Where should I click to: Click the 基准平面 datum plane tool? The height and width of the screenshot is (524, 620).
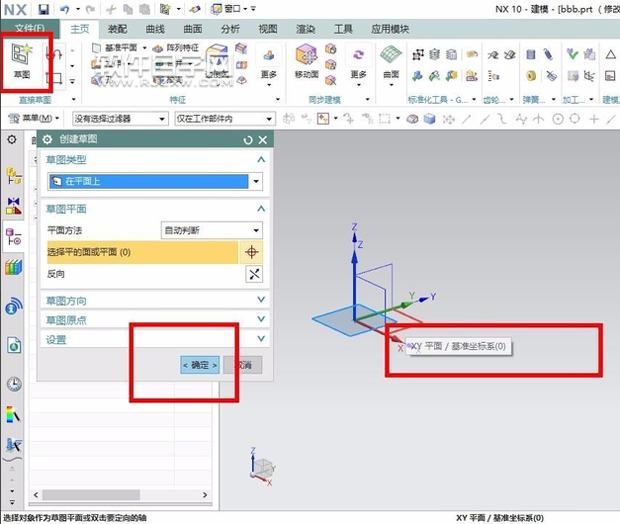point(115,48)
